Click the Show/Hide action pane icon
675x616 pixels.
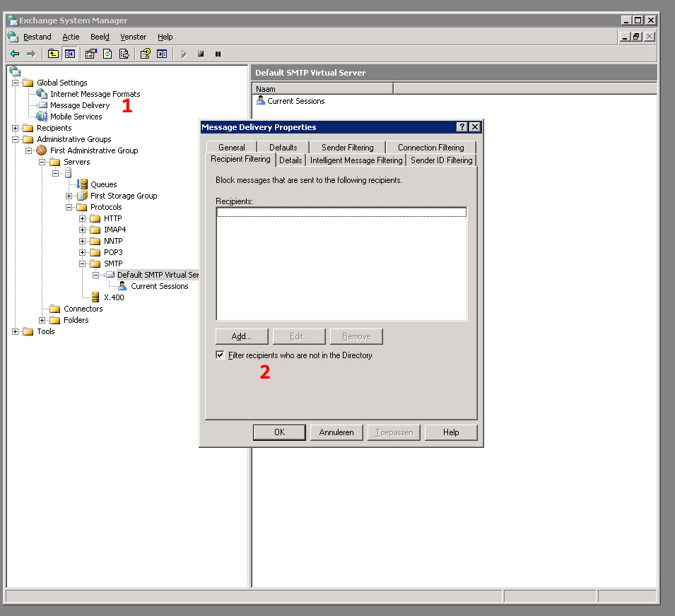[x=162, y=54]
